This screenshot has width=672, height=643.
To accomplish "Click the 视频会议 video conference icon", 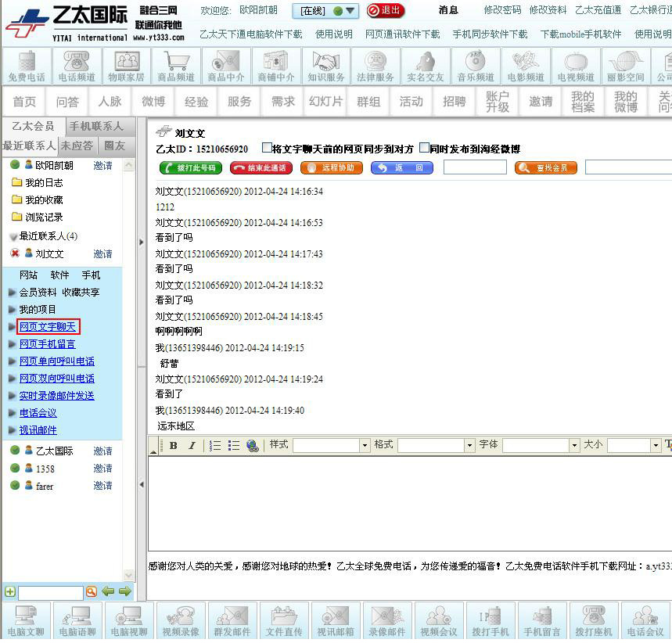I will 439,620.
